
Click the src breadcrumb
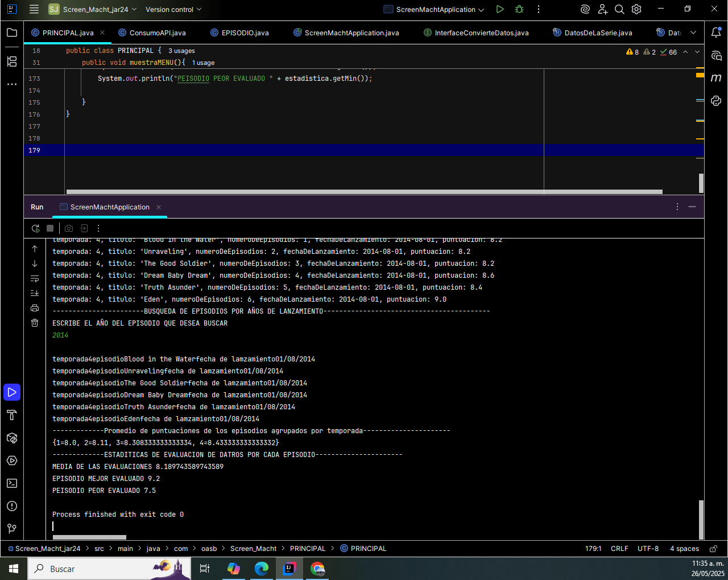pos(99,549)
